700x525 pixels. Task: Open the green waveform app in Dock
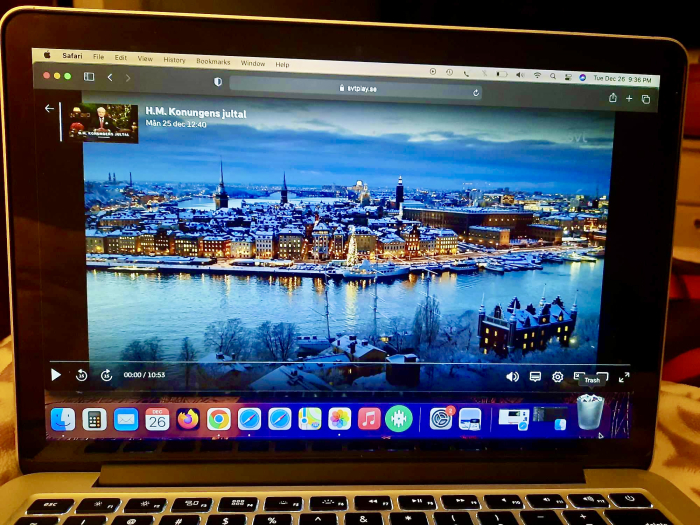tap(399, 419)
